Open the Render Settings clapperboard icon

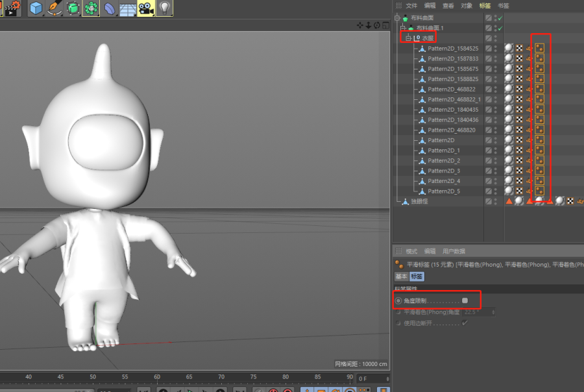click(x=12, y=8)
